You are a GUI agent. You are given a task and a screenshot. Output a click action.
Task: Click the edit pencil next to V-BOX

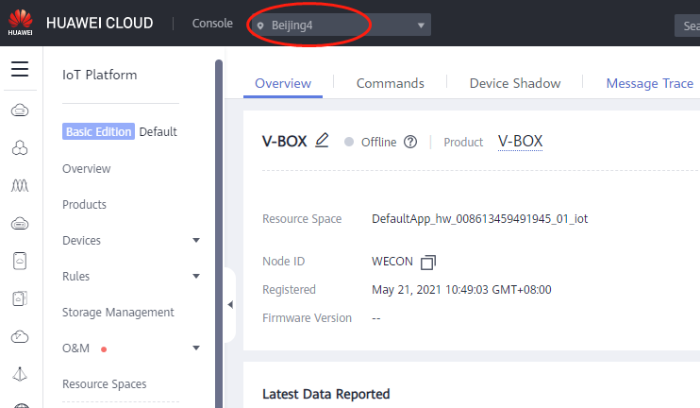click(x=321, y=141)
